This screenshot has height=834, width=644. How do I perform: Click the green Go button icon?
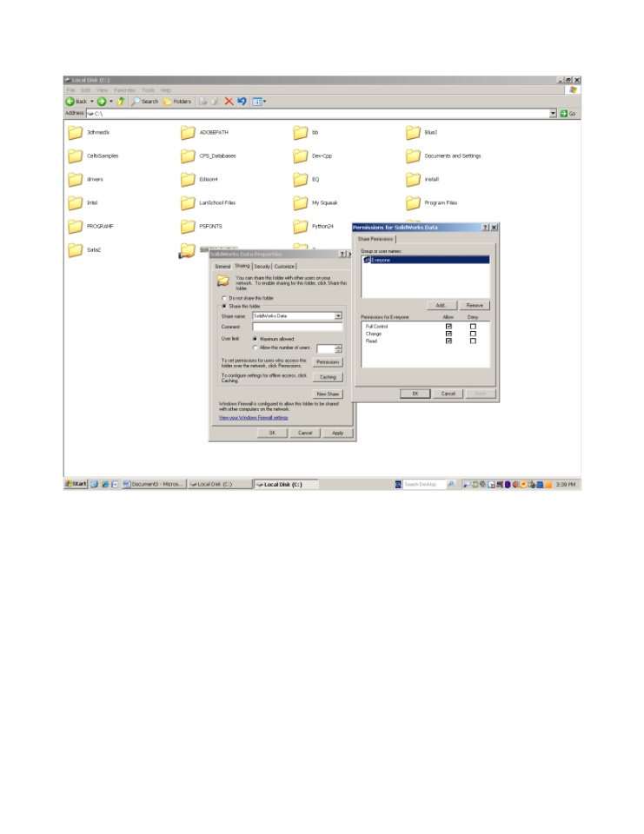click(564, 113)
